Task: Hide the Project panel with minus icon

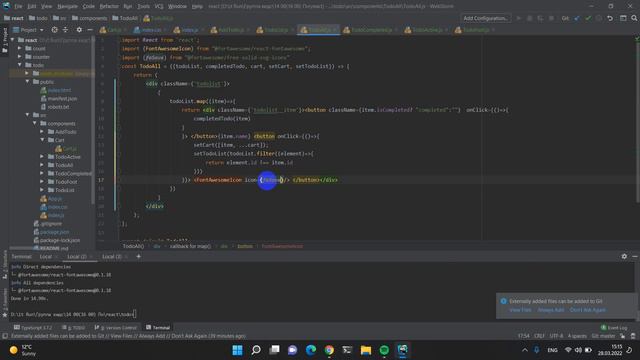Action: [x=90, y=30]
